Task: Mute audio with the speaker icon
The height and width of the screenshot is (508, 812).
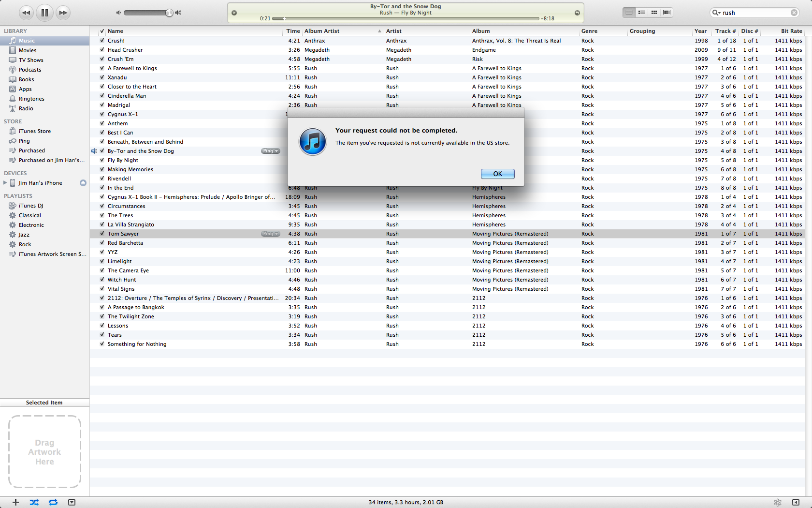Action: (x=117, y=13)
